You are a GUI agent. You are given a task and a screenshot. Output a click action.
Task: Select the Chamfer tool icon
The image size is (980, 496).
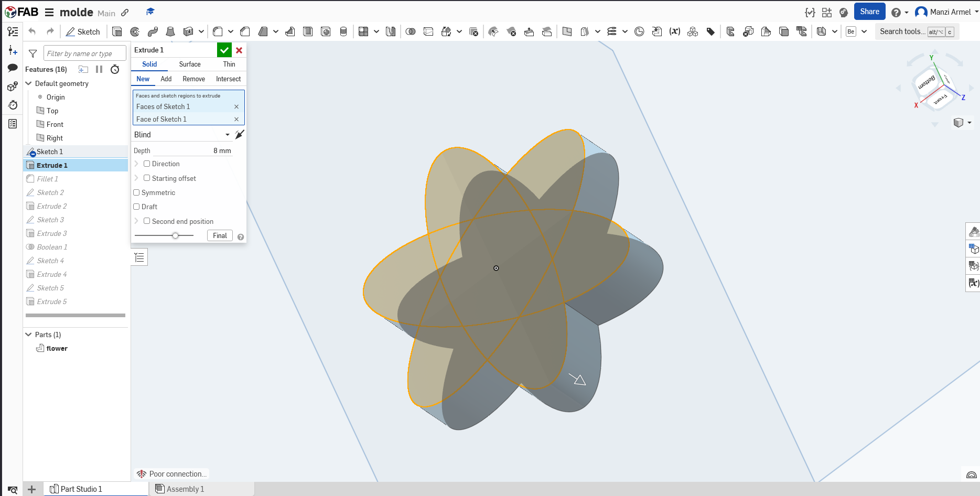coord(244,31)
